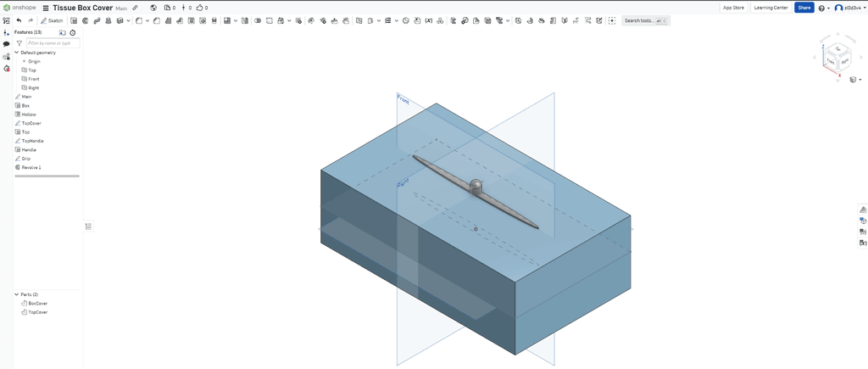Open the App Store
Screen dimensions: 868x369
click(734, 8)
